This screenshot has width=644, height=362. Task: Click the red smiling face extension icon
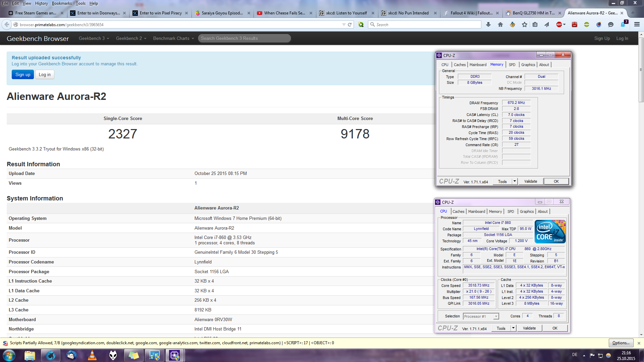pos(575,24)
